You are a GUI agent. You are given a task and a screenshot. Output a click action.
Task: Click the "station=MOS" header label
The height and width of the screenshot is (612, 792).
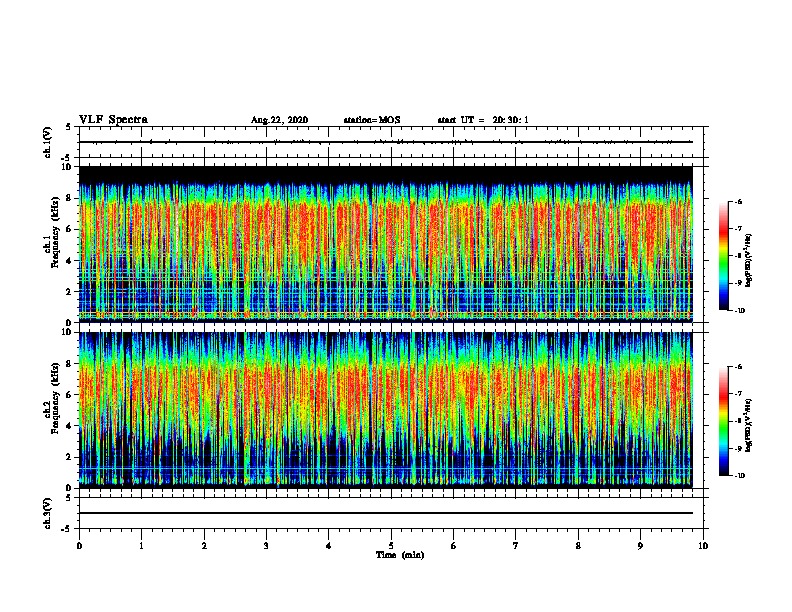tap(372, 120)
